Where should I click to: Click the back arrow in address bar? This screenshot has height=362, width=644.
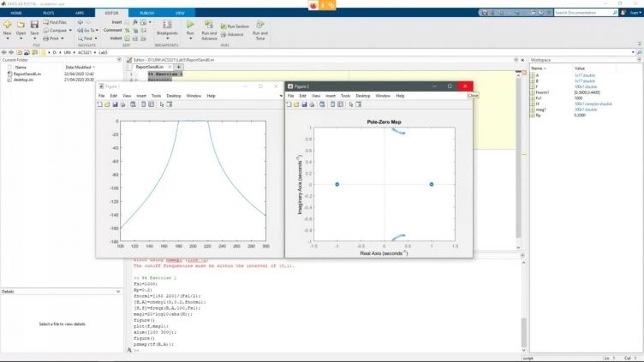pos(4,52)
